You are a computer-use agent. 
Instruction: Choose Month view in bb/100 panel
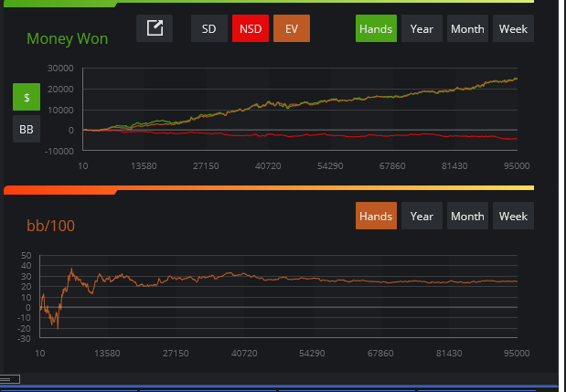(x=467, y=217)
